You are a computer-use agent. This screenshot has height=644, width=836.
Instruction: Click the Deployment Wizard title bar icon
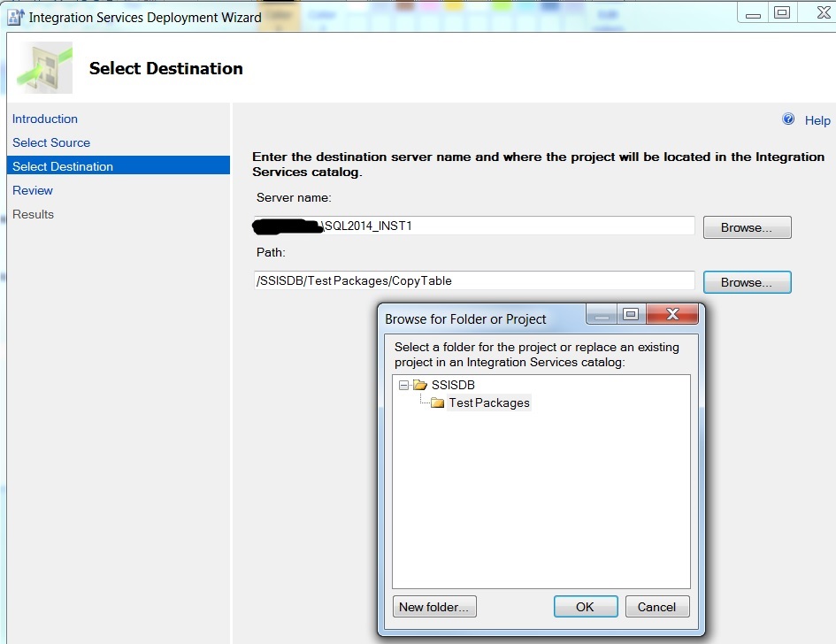(15, 16)
